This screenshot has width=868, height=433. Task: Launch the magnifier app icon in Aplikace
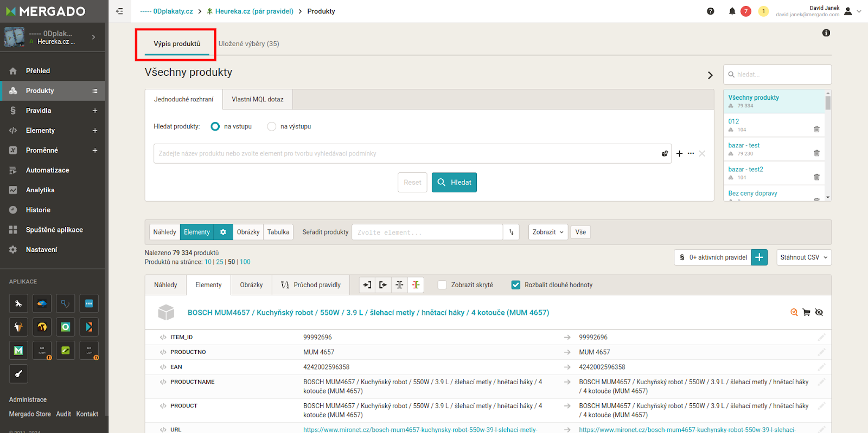click(x=65, y=303)
